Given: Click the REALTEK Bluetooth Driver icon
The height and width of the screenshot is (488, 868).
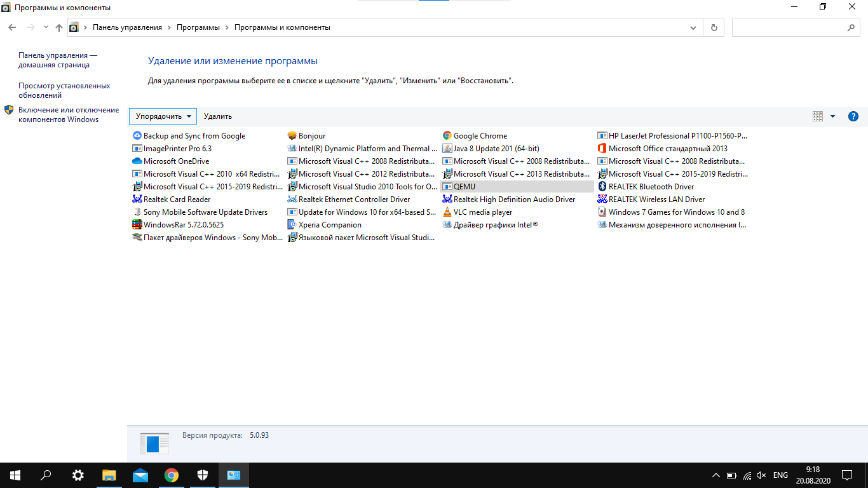Looking at the screenshot, I should click(x=602, y=186).
